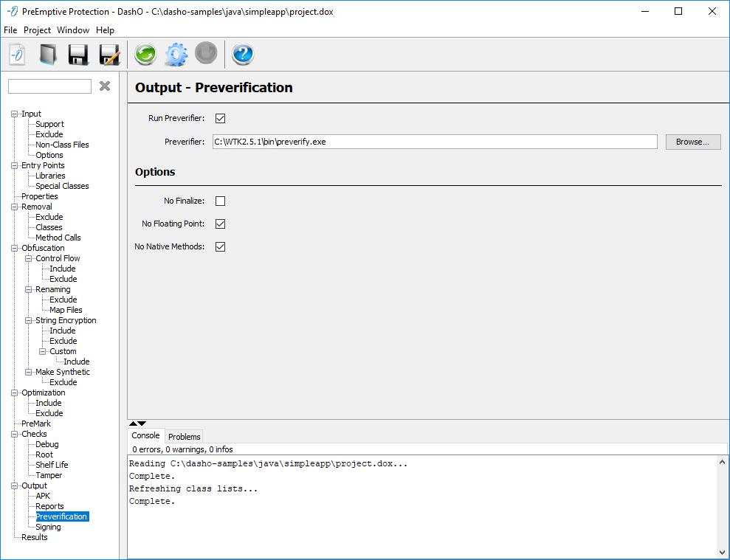
Task: Select the Signing item in the tree
Action: (48, 527)
